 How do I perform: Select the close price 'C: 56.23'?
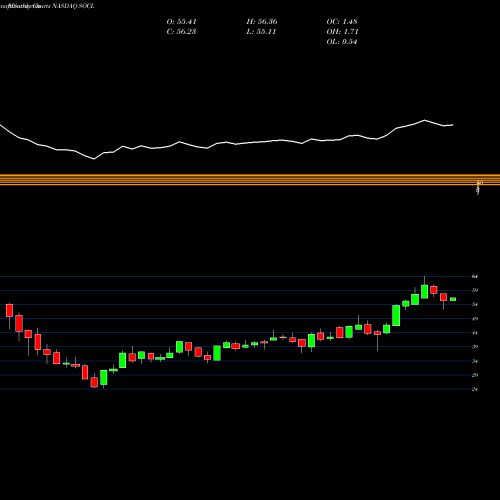[x=181, y=32]
